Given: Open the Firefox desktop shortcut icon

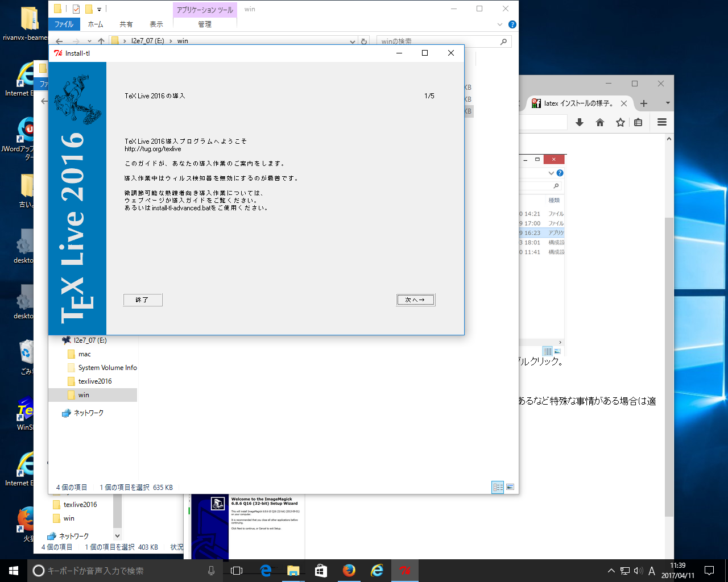Looking at the screenshot, I should click(x=26, y=523).
